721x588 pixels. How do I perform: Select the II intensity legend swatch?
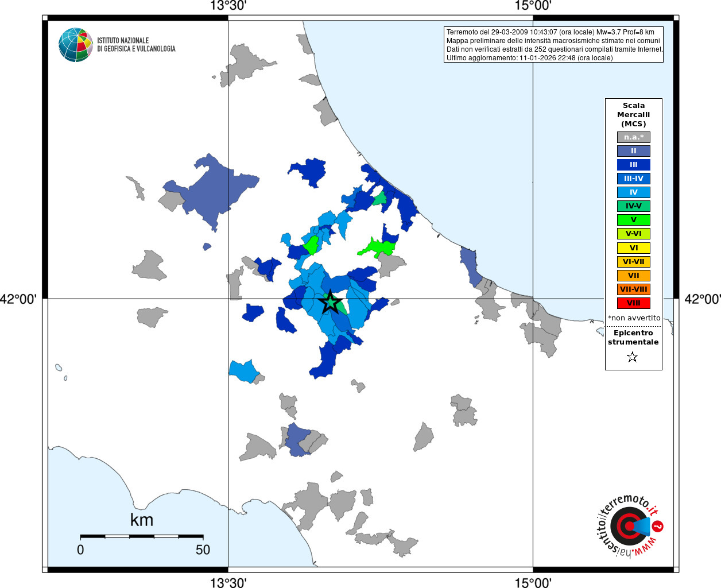click(634, 151)
